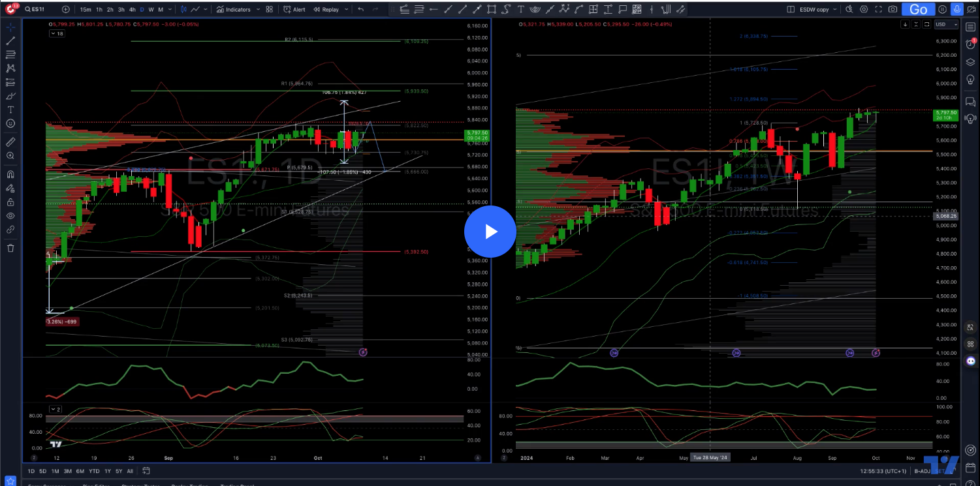980x486 pixels.
Task: Click the undo arrow
Action: click(361, 9)
